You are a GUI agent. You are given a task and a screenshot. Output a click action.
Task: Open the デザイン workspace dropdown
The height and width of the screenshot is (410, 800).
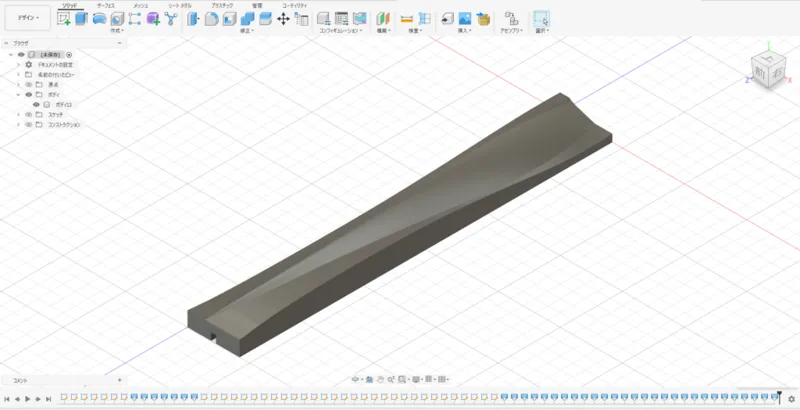point(28,18)
